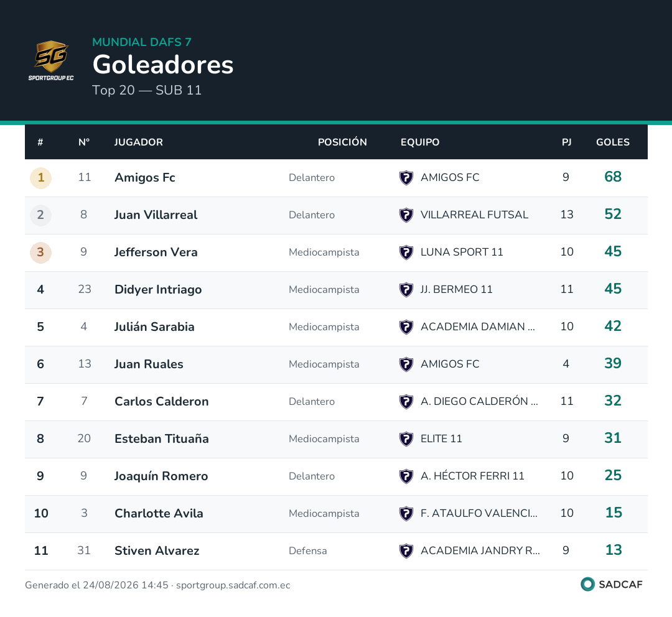Click Stiven Alvarez's 13 goals value
The width and height of the screenshot is (672, 617).
click(x=614, y=550)
